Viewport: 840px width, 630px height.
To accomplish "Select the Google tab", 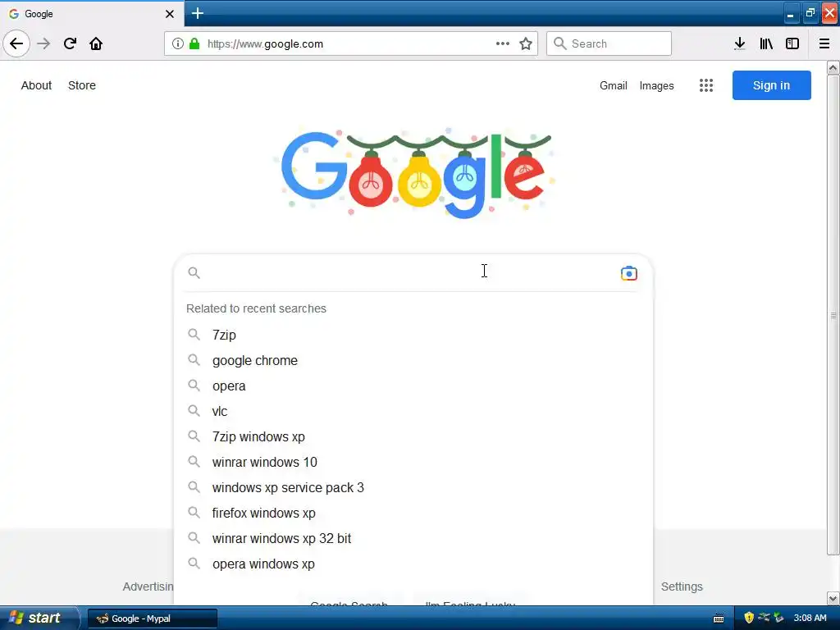I will (x=92, y=14).
